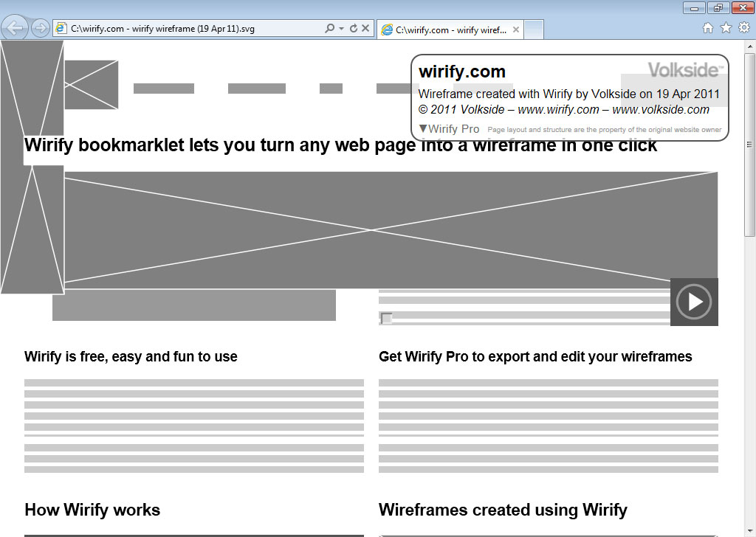756x537 pixels.
Task: Open the address bar dropdown arrow
Action: coord(341,29)
